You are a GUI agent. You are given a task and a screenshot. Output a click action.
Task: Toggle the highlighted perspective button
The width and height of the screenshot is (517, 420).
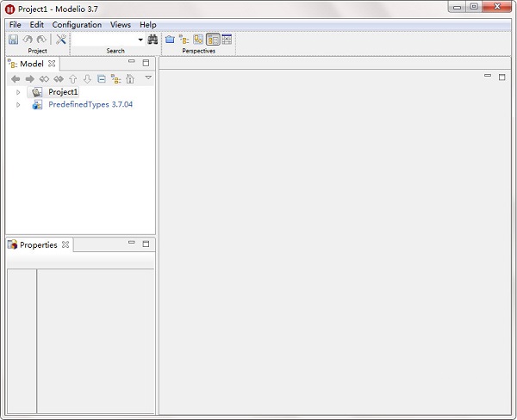[213, 40]
